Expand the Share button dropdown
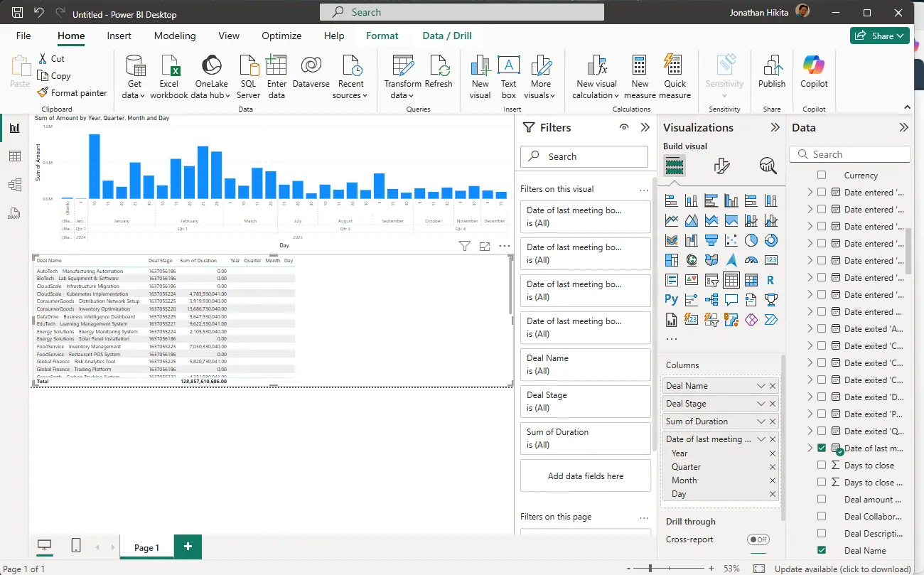Image resolution: width=924 pixels, height=575 pixels. click(x=900, y=36)
